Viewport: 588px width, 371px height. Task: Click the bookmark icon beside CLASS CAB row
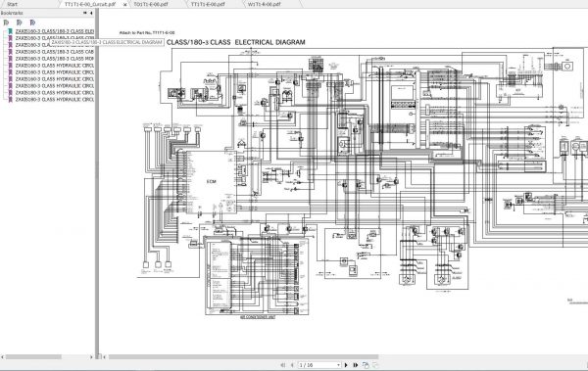point(11,52)
